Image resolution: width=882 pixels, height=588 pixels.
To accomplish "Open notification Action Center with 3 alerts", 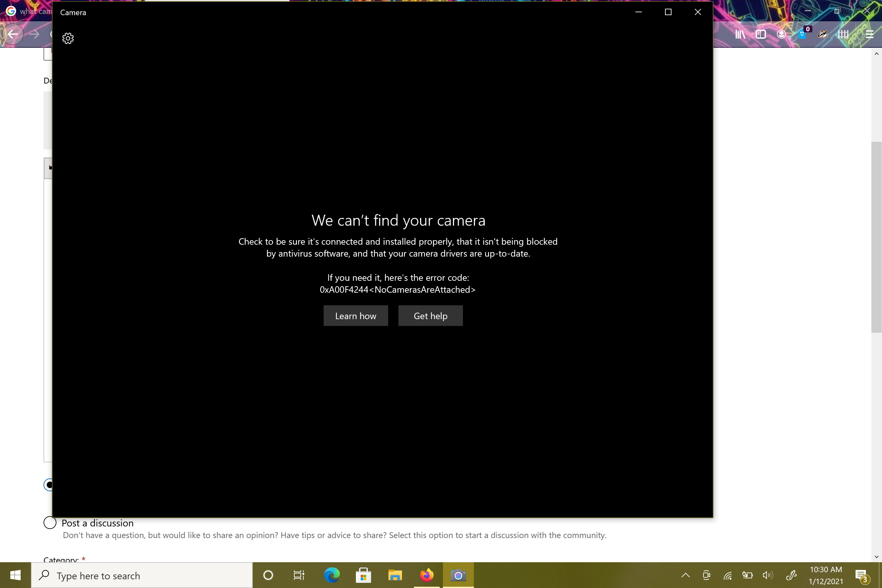I will 861,576.
